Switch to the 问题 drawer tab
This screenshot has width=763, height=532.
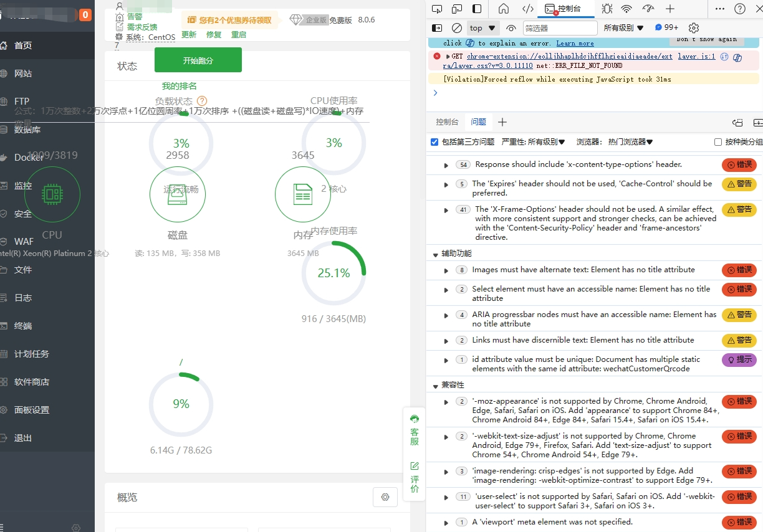[x=479, y=122]
